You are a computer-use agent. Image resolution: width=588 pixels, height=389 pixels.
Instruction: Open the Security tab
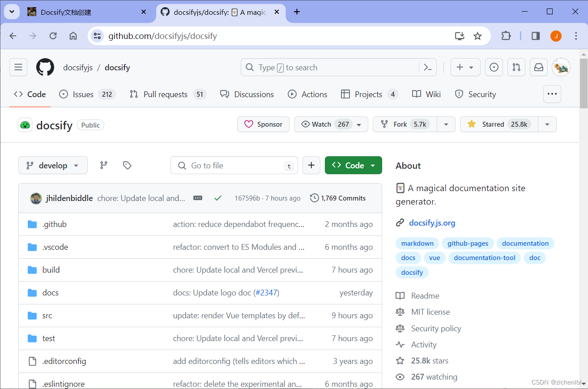[x=475, y=94]
